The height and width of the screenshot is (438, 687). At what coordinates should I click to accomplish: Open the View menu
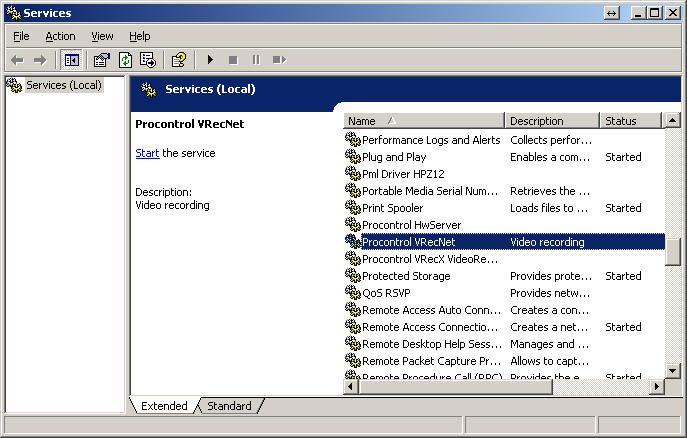click(102, 36)
